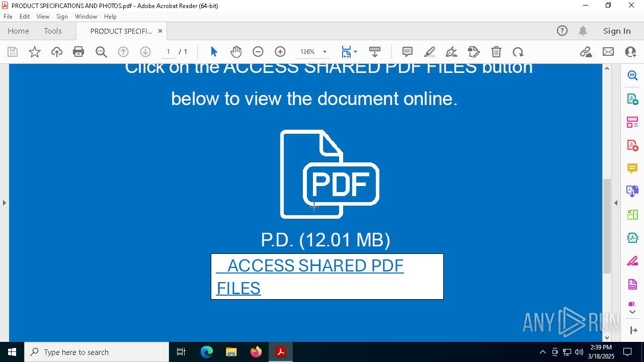Screen dimensions: 644x362
Task: Collapse the right tools pane arrow
Action: pos(616,203)
